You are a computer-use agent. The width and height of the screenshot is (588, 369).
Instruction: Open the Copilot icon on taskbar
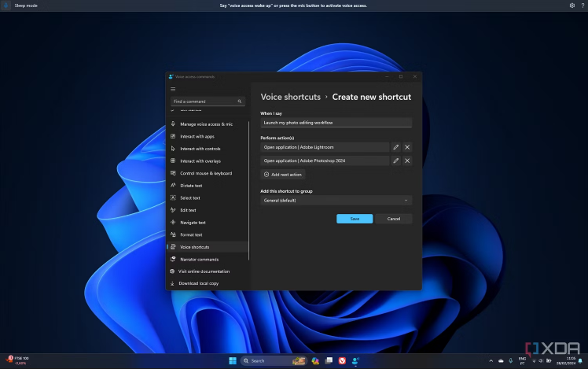[315, 361]
